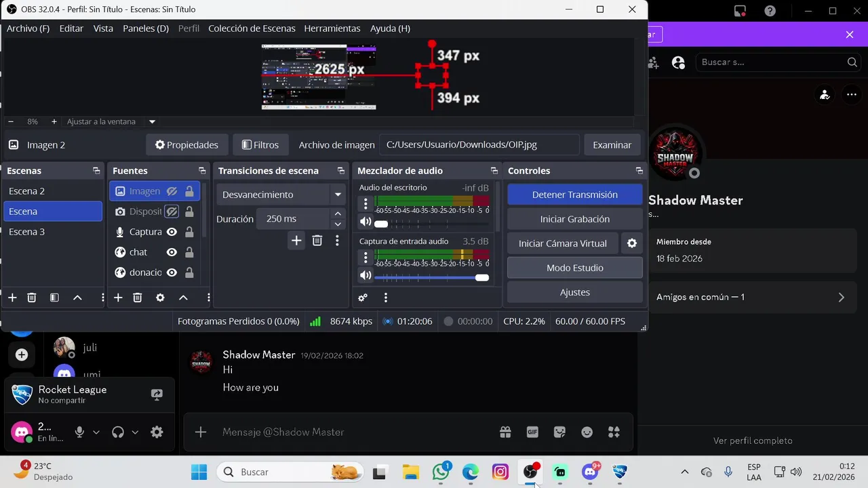Image resolution: width=868 pixels, height=488 pixels.
Task: Undock the Controles panel
Action: pyautogui.click(x=639, y=171)
